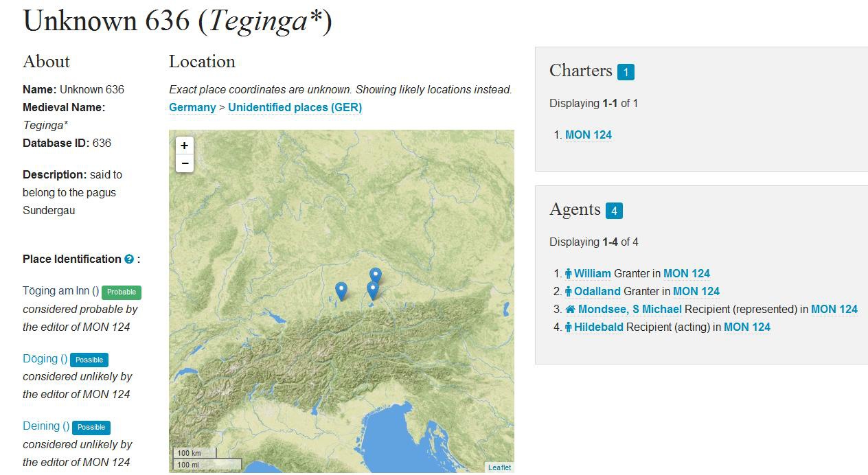Open the Place Identification help icon
The height and width of the screenshot is (475, 868).
129,259
